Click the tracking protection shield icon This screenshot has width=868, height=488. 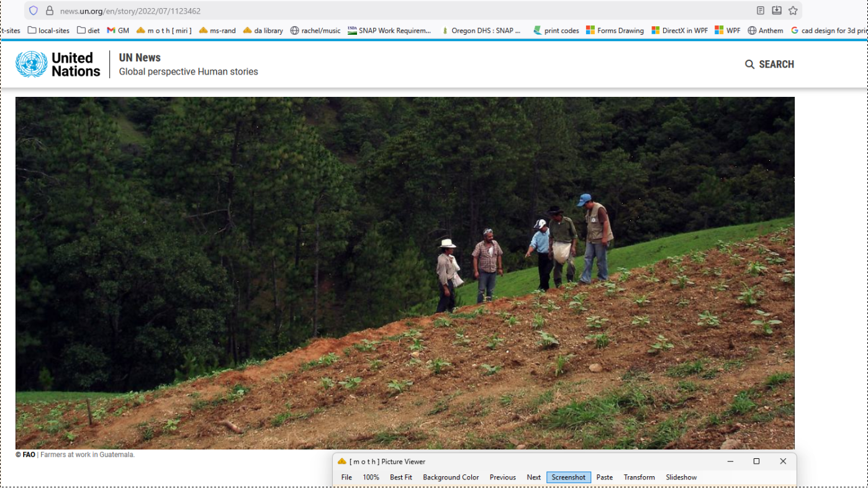point(34,11)
